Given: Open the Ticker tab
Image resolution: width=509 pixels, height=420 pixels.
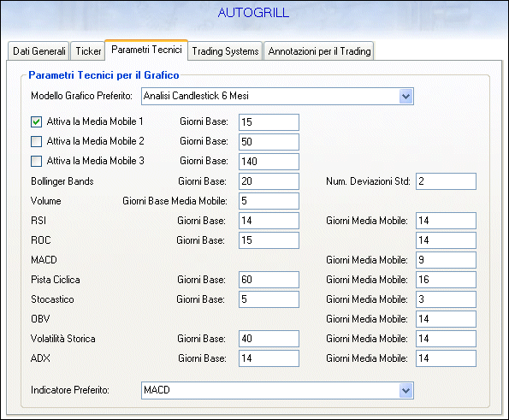Looking at the screenshot, I should 88,51.
